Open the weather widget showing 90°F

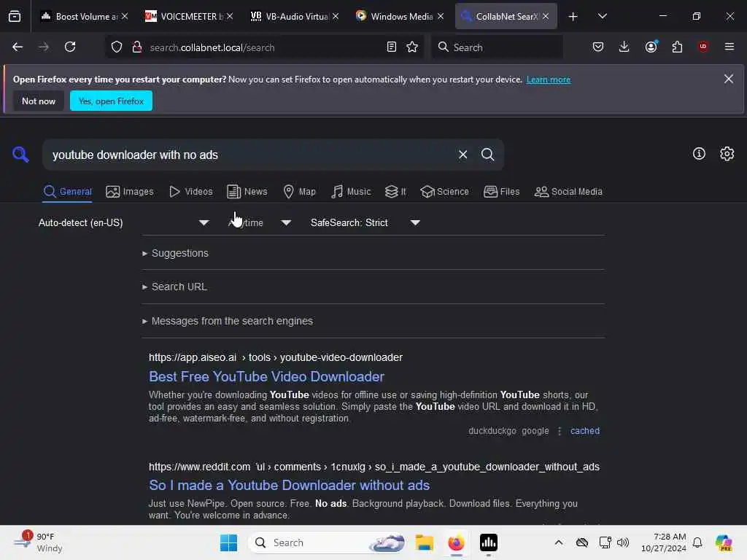pyautogui.click(x=38, y=542)
